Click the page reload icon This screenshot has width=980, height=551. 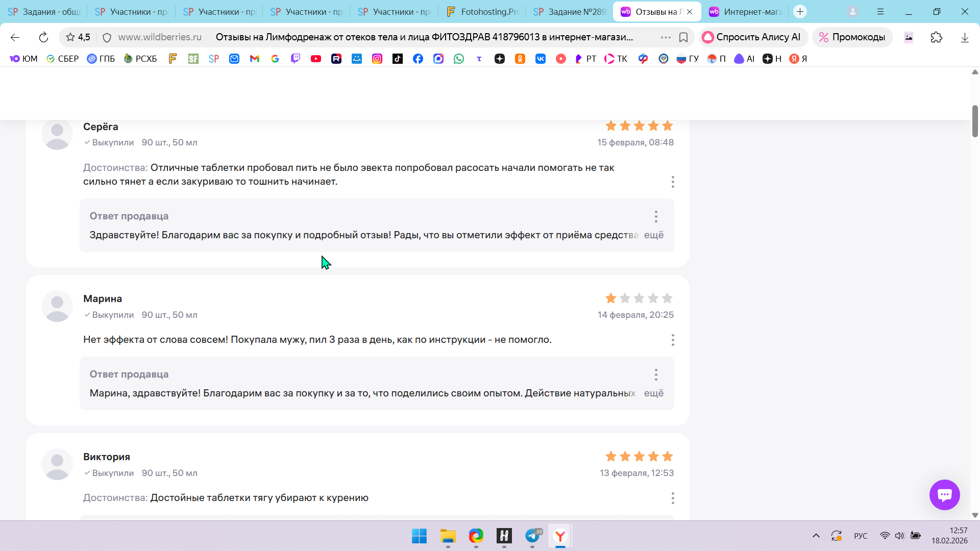(x=43, y=37)
